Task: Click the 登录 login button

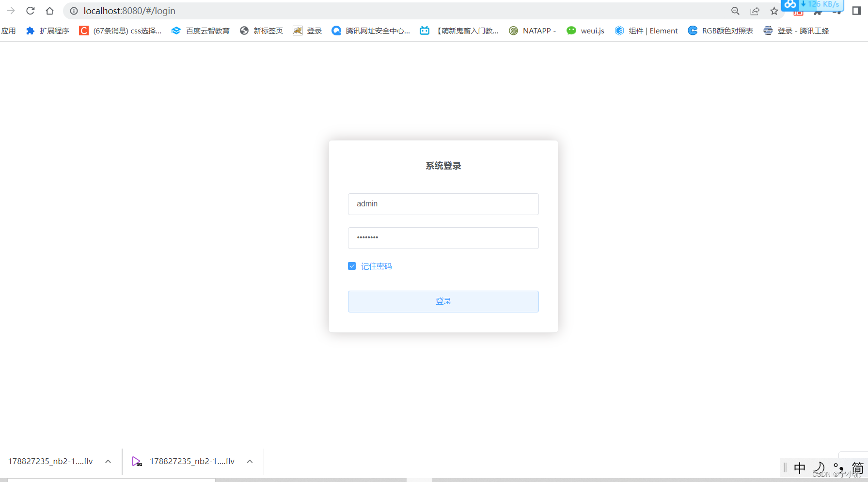Action: pos(443,301)
